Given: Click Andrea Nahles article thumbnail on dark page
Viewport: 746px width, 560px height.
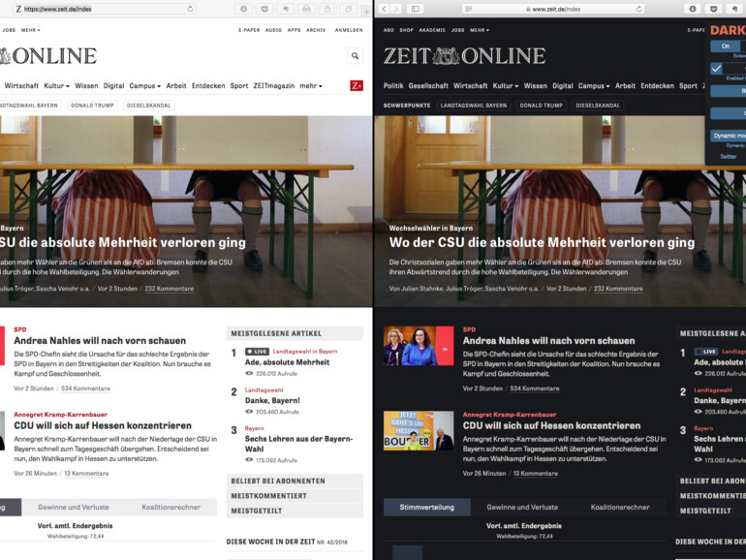Looking at the screenshot, I should tap(419, 346).
